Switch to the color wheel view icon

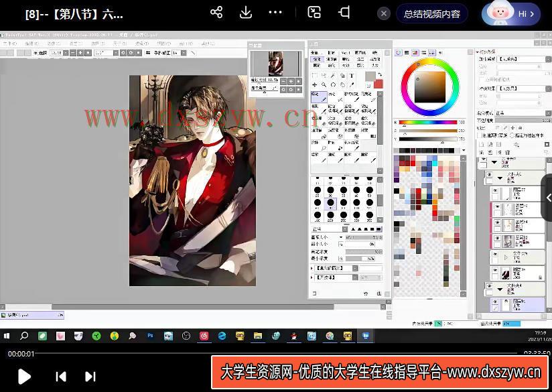coord(398,52)
